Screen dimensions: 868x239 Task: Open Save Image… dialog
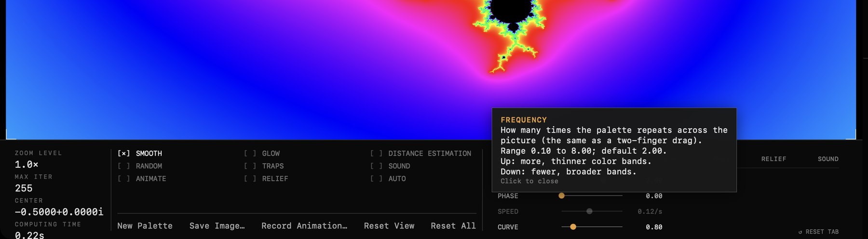pos(217,226)
